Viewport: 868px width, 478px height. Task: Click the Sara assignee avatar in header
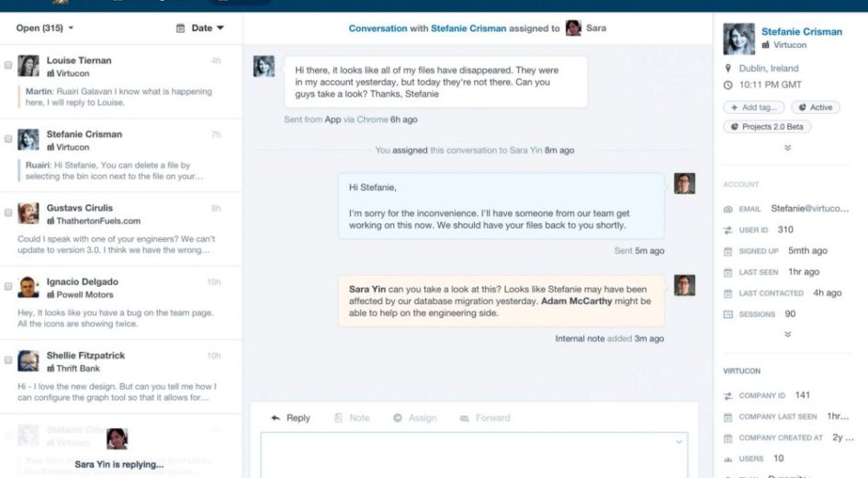pyautogui.click(x=573, y=28)
